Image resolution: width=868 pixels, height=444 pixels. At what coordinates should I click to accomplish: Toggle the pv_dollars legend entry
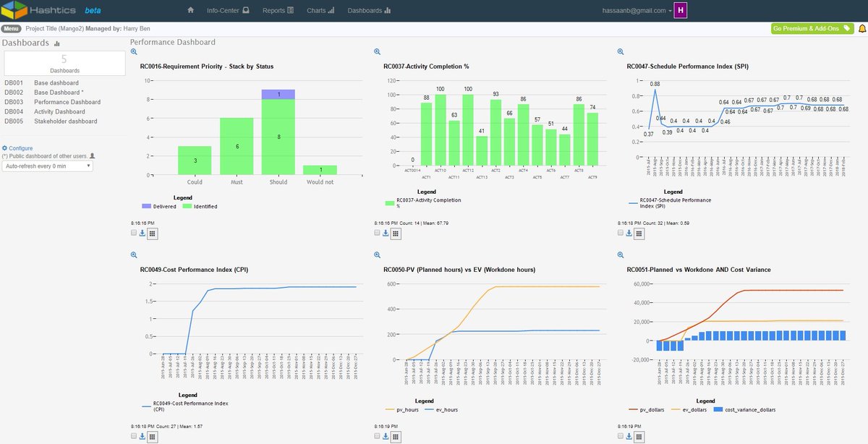tap(646, 409)
